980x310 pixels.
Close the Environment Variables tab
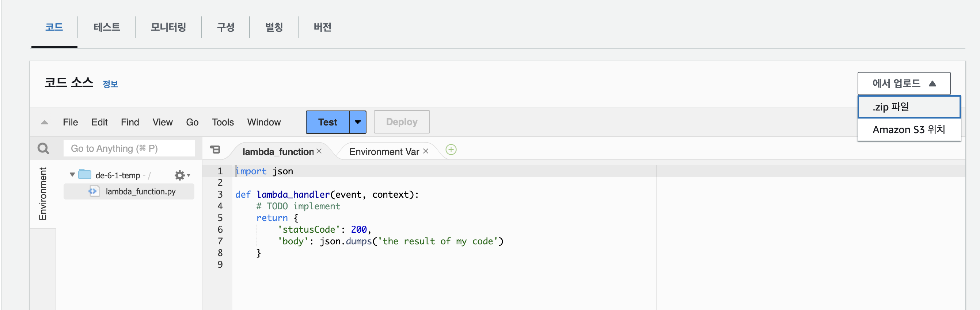tap(426, 151)
